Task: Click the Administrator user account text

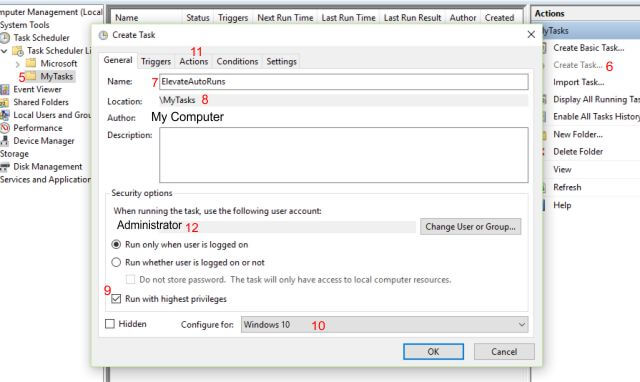Action: pyautogui.click(x=149, y=225)
